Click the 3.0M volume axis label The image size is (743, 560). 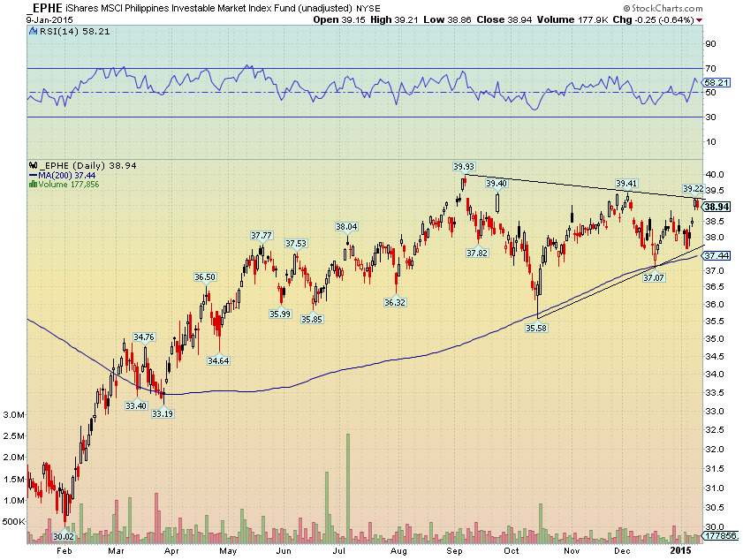click(x=14, y=415)
